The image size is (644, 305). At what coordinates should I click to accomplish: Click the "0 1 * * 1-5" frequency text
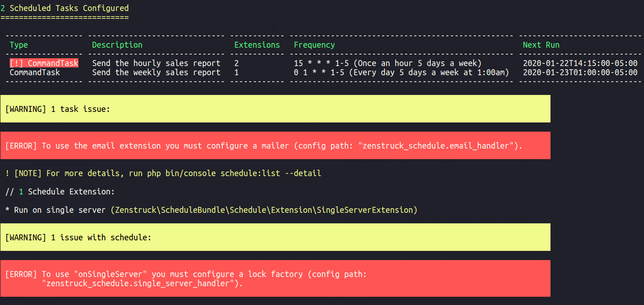(x=319, y=72)
